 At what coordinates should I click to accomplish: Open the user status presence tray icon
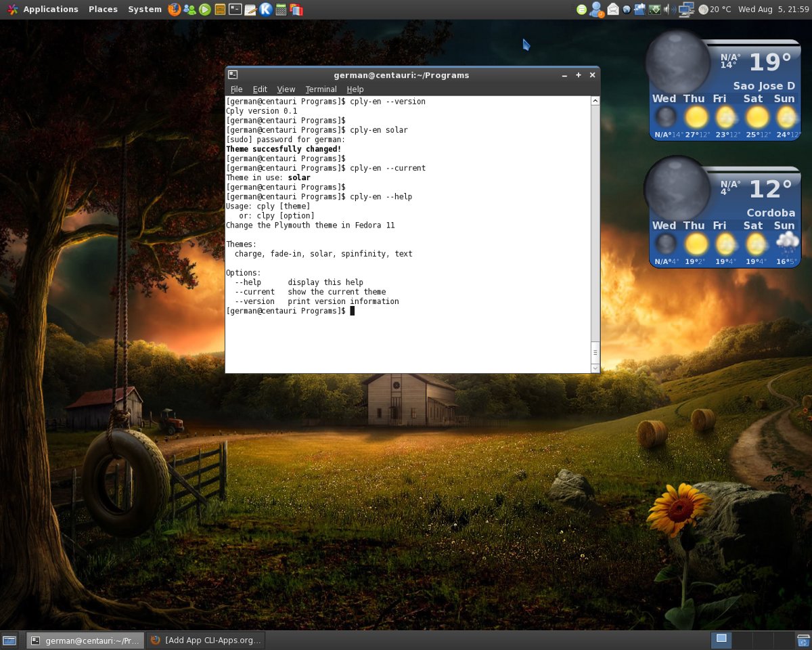(x=596, y=9)
